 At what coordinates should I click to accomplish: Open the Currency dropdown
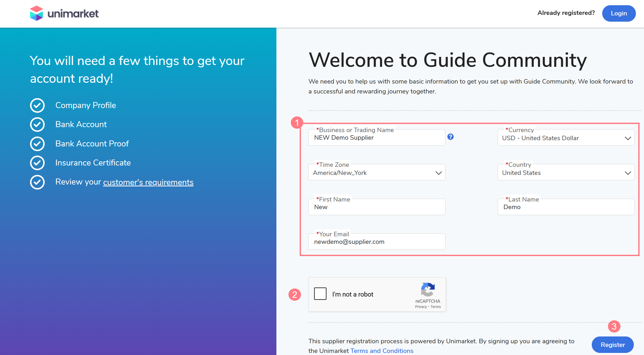pyautogui.click(x=566, y=138)
